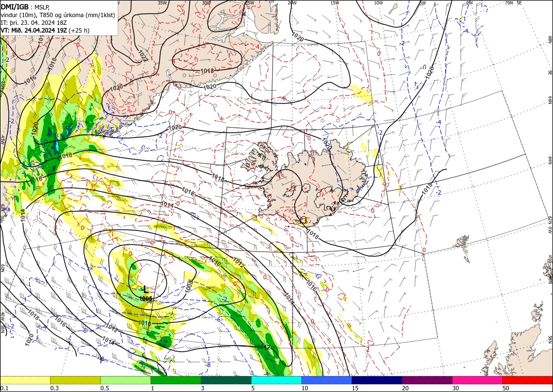Image resolution: width=553 pixels, height=392 pixels.
Task: Click the '0.5' legend value
Action: [105, 388]
